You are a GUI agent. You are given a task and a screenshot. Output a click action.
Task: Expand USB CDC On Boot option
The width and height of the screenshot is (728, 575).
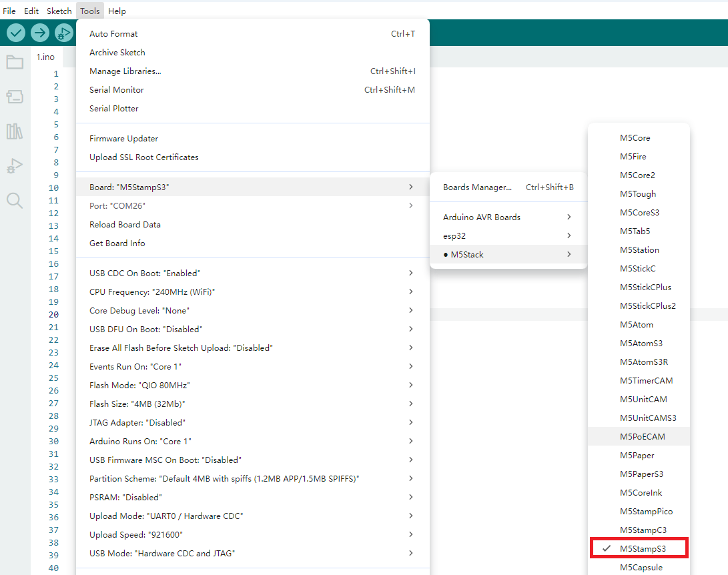[253, 273]
